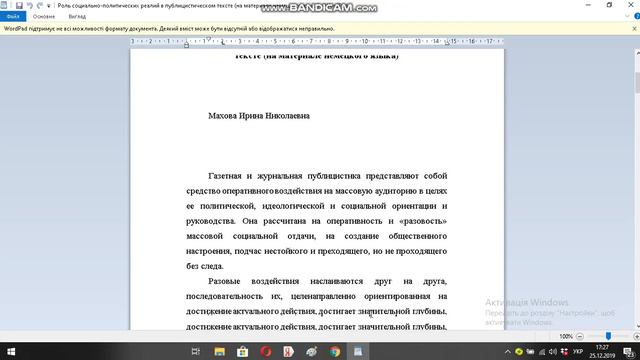Screen dimensions: 640x360
Task: Click the active WordPad taskbar button
Action: coord(358,351)
